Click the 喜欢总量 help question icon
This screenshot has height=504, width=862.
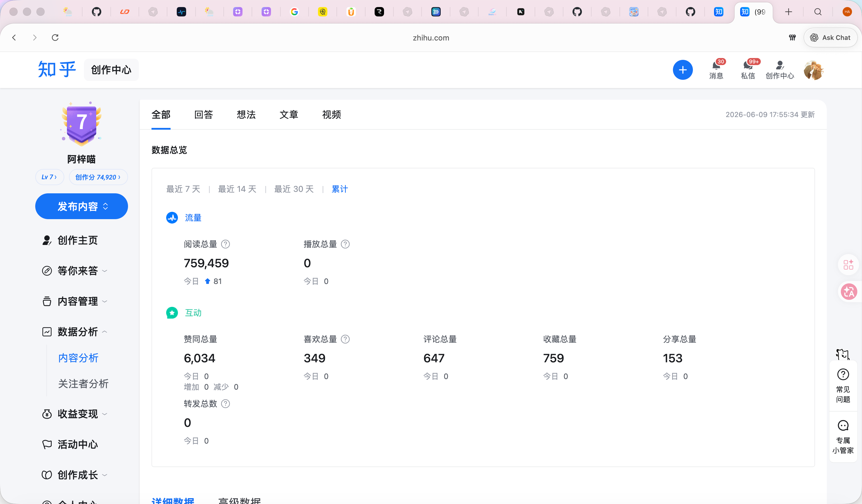click(345, 339)
